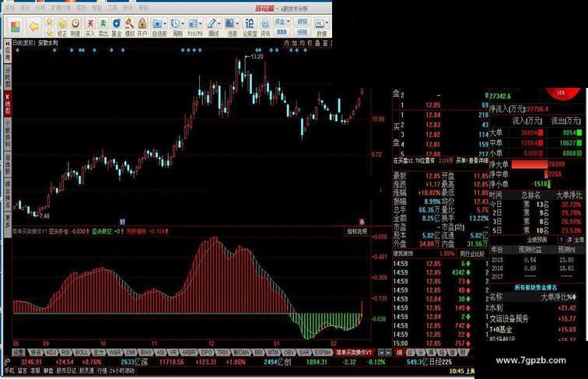The height and width of the screenshot is (379, 588).
Task: Select the 应用 sidebar tab
Action: pos(8,52)
